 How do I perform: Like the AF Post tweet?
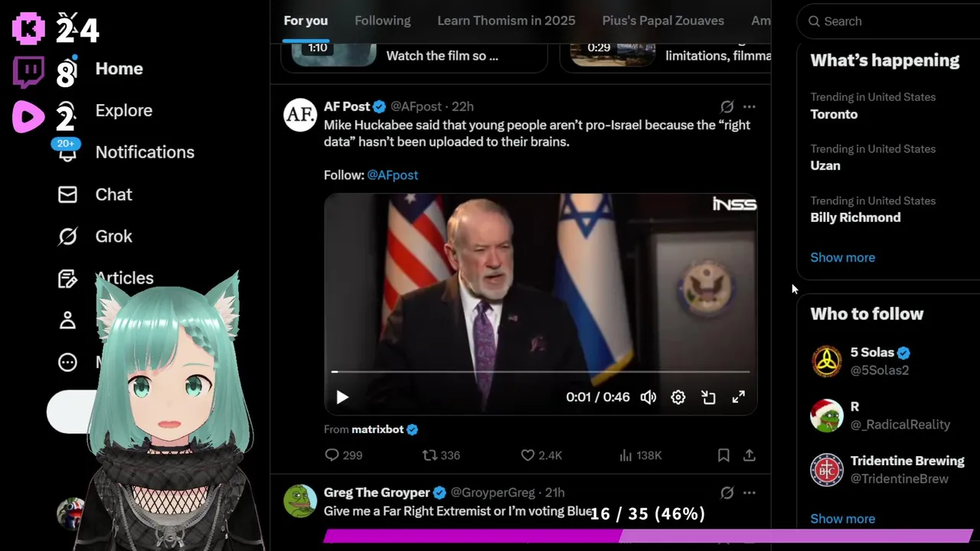pyautogui.click(x=541, y=455)
